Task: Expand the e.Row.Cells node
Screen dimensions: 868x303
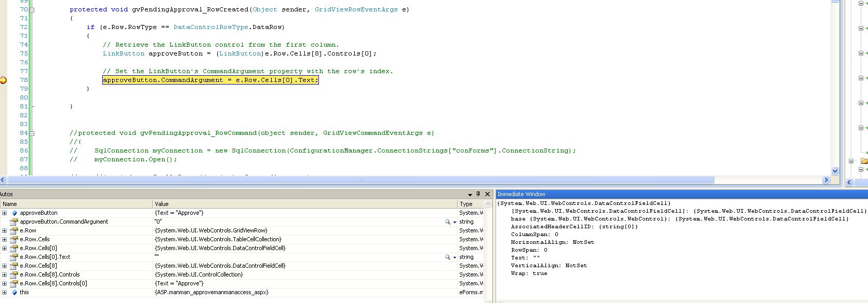Action: pos(5,239)
